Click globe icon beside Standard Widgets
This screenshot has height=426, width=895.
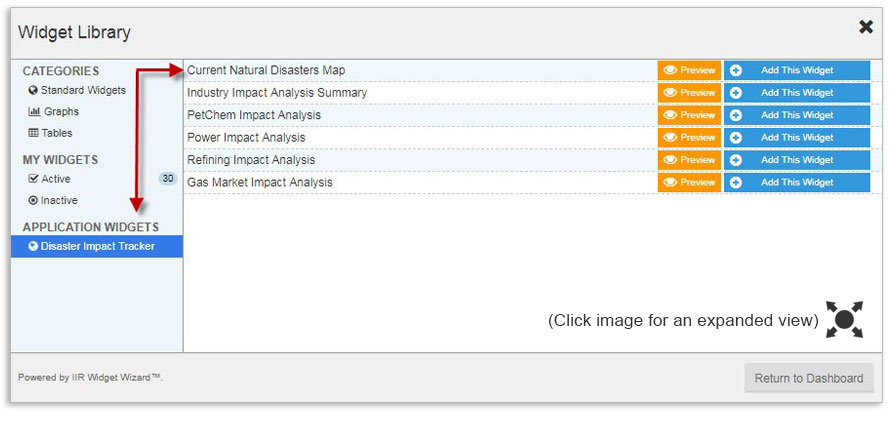tap(33, 90)
